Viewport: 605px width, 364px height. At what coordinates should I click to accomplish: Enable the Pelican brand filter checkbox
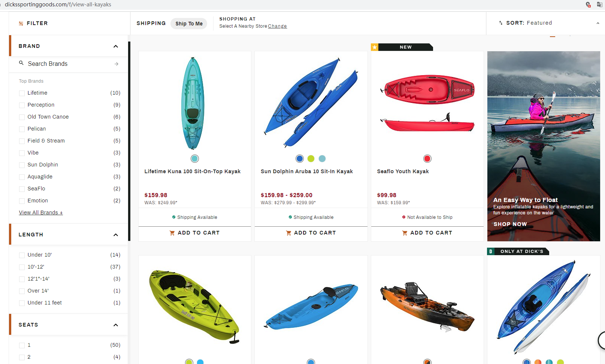pyautogui.click(x=22, y=129)
